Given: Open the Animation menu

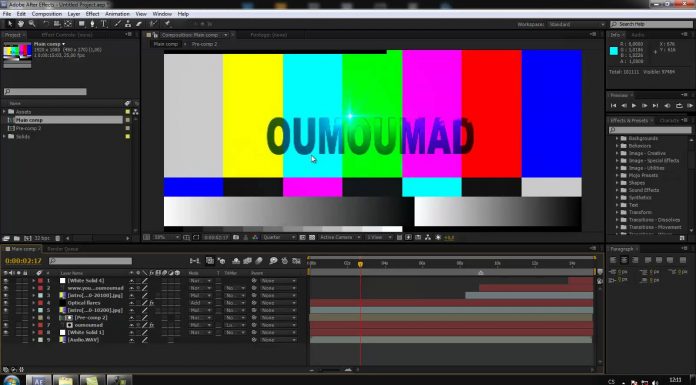Looking at the screenshot, I should [117, 14].
